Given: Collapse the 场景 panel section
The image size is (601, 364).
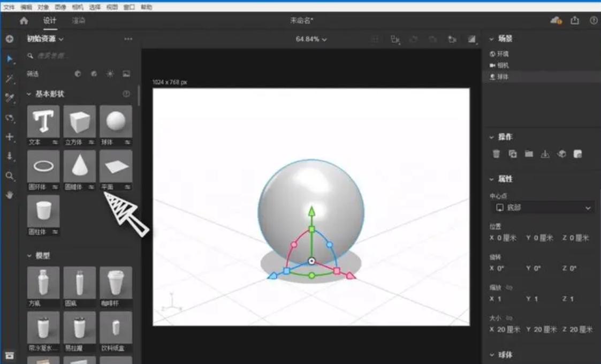Looking at the screenshot, I should 492,39.
